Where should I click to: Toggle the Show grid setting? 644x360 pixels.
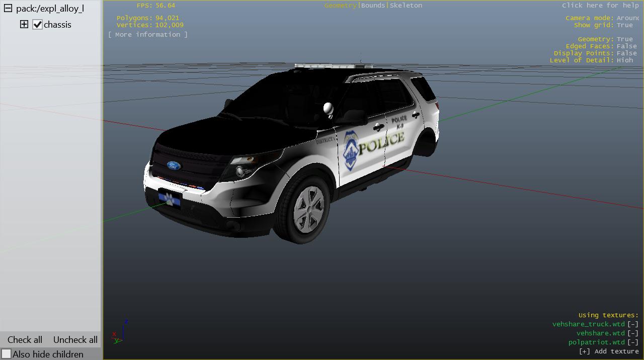tap(625, 25)
